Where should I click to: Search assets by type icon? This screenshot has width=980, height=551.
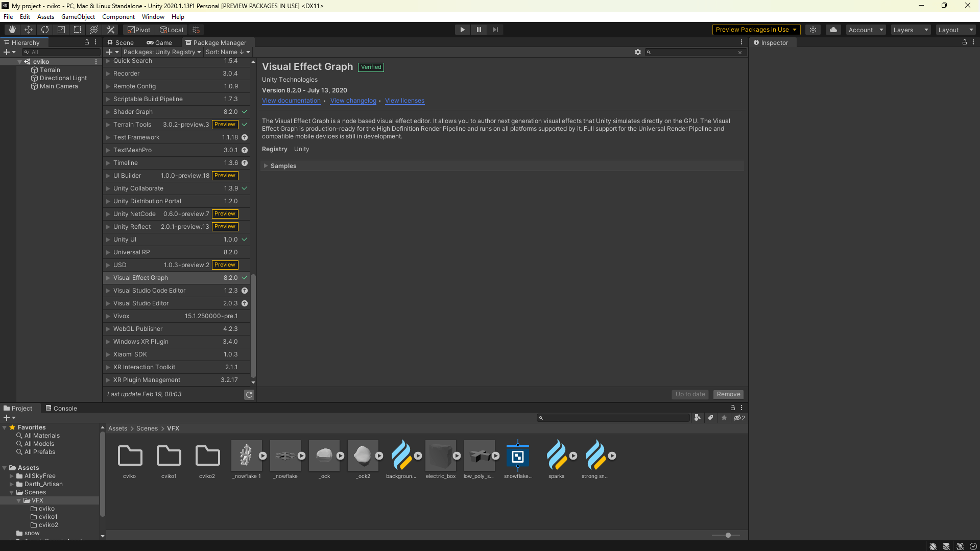coord(698,418)
